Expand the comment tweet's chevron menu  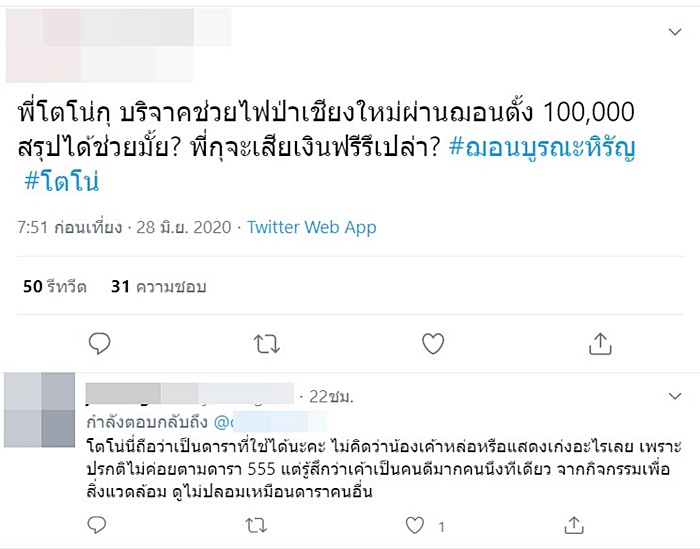point(674,393)
